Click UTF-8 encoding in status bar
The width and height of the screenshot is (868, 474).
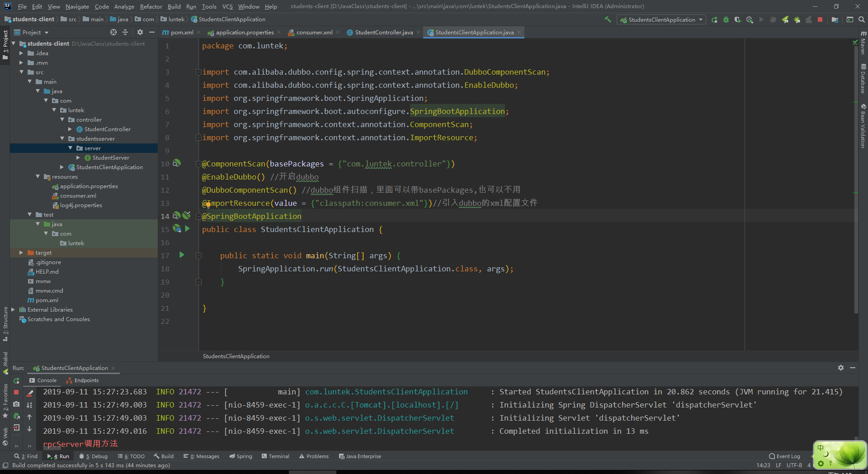(794, 465)
